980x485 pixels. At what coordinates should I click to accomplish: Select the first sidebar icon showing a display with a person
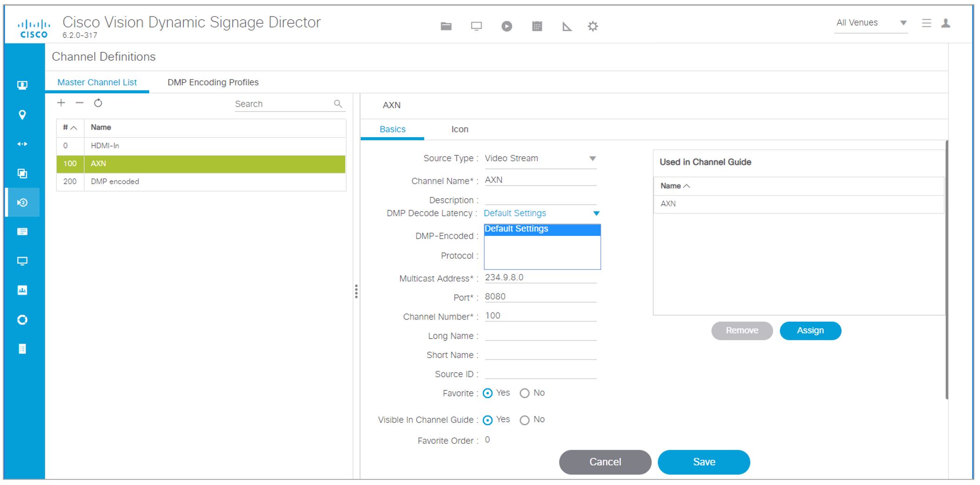(22, 85)
